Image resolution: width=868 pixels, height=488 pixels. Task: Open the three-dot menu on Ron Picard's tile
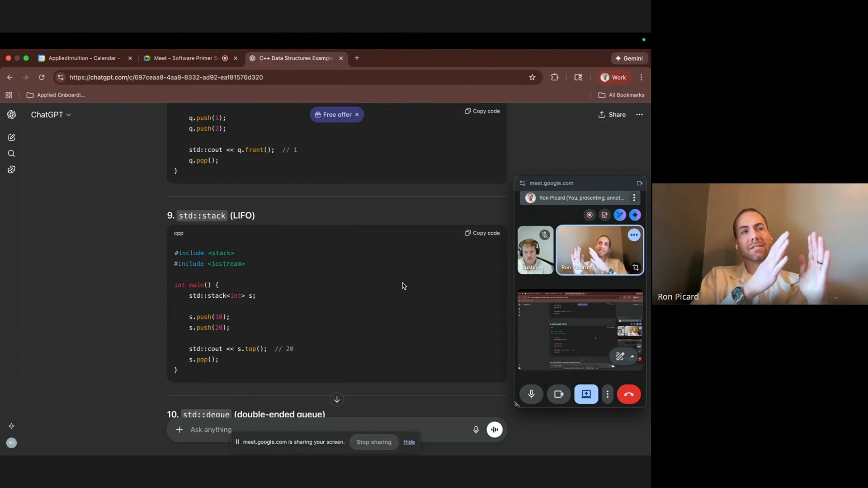point(634,235)
